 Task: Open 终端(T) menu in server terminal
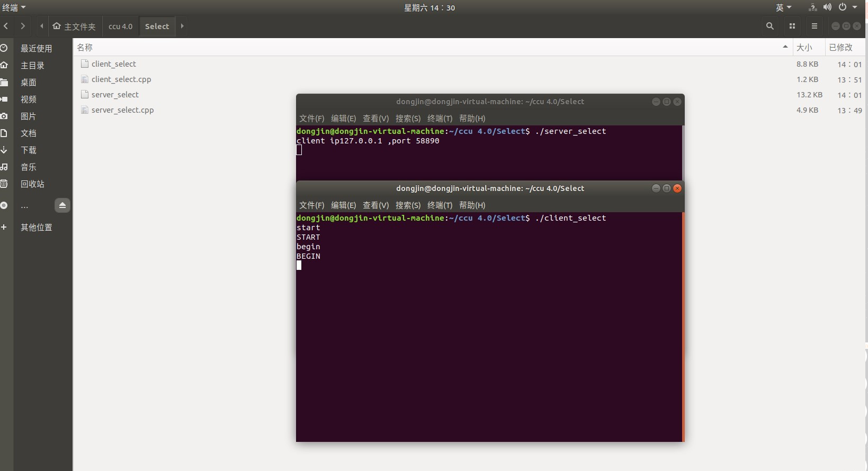pyautogui.click(x=440, y=119)
